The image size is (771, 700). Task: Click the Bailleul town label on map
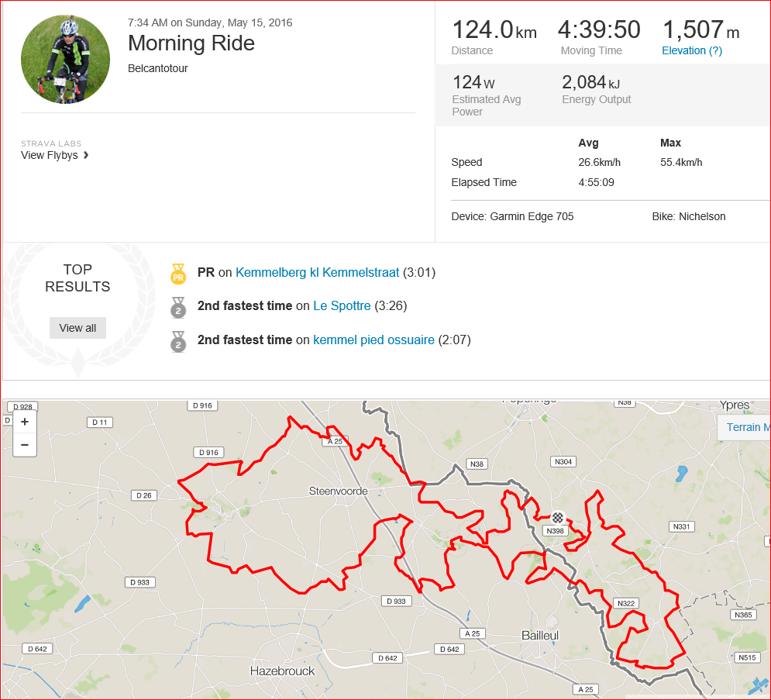tap(540, 636)
